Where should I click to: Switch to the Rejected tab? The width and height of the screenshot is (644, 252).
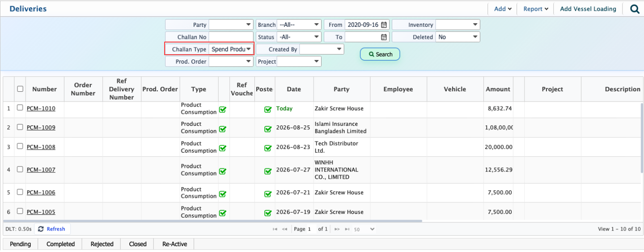(x=102, y=244)
